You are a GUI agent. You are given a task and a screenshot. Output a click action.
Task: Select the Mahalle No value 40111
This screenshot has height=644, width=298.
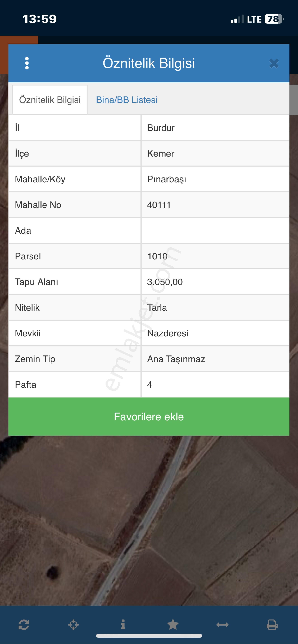click(159, 205)
